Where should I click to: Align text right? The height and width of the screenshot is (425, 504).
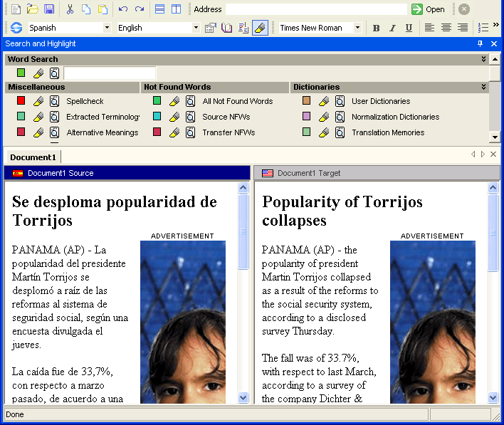[463, 28]
